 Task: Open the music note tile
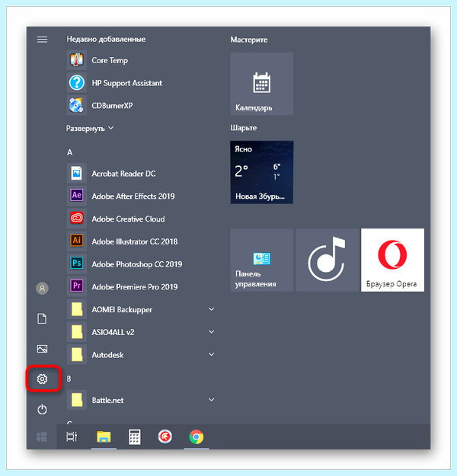pos(327,260)
